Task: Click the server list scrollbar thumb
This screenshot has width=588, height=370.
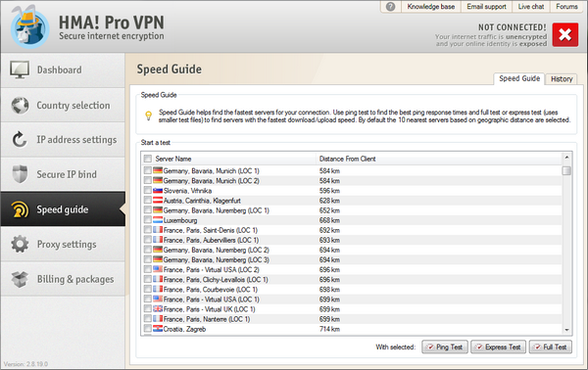Action: coord(566,170)
